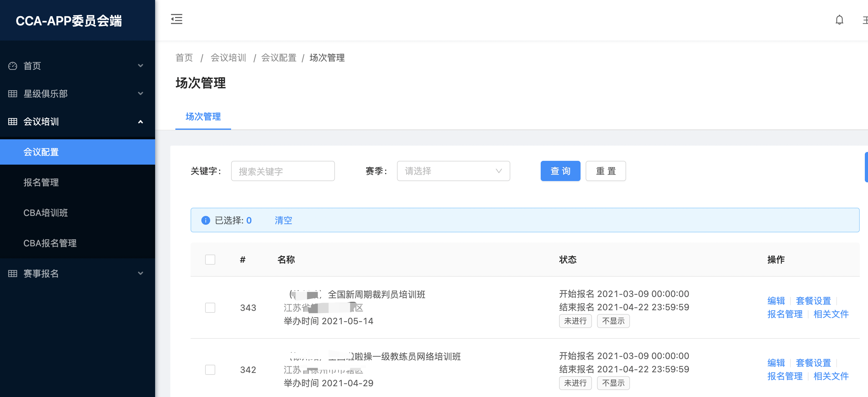Screen dimensions: 868x397
Task: Select the 场次管理 tab
Action: [203, 117]
